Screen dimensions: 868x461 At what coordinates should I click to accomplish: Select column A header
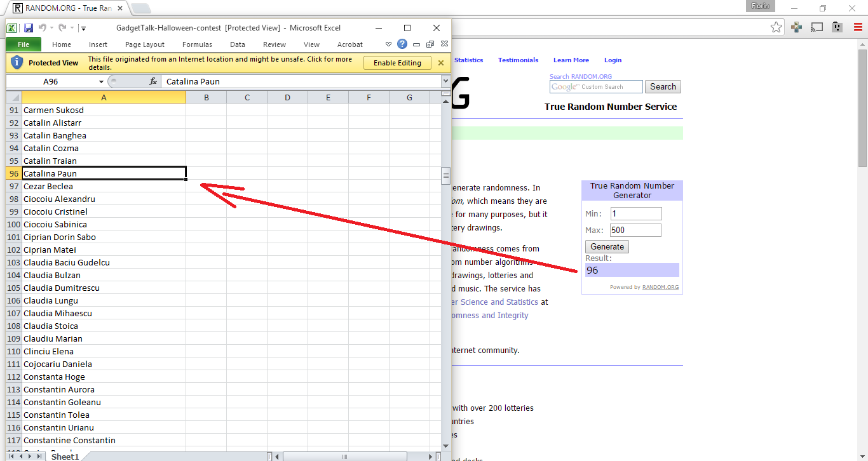tap(104, 97)
